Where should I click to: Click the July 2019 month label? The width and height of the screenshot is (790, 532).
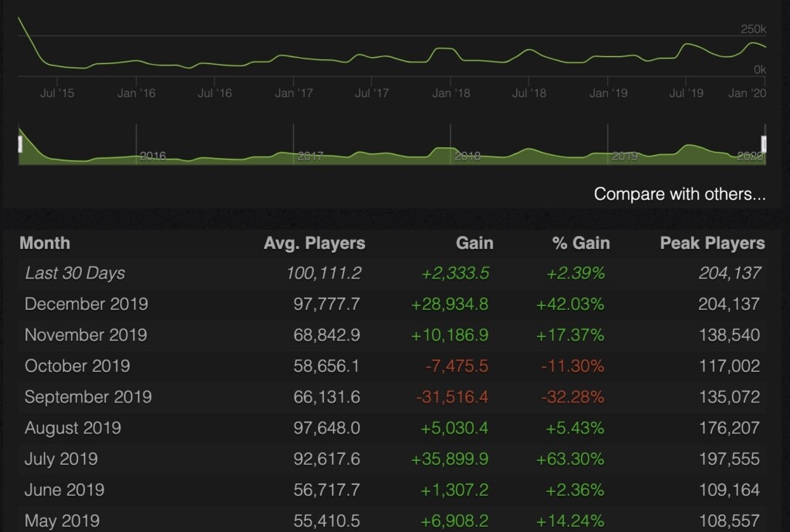tap(61, 459)
